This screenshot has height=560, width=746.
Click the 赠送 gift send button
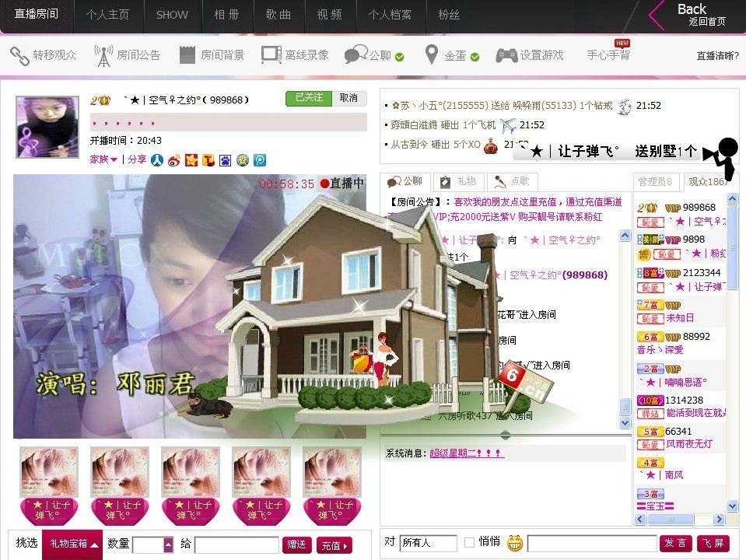pyautogui.click(x=297, y=544)
